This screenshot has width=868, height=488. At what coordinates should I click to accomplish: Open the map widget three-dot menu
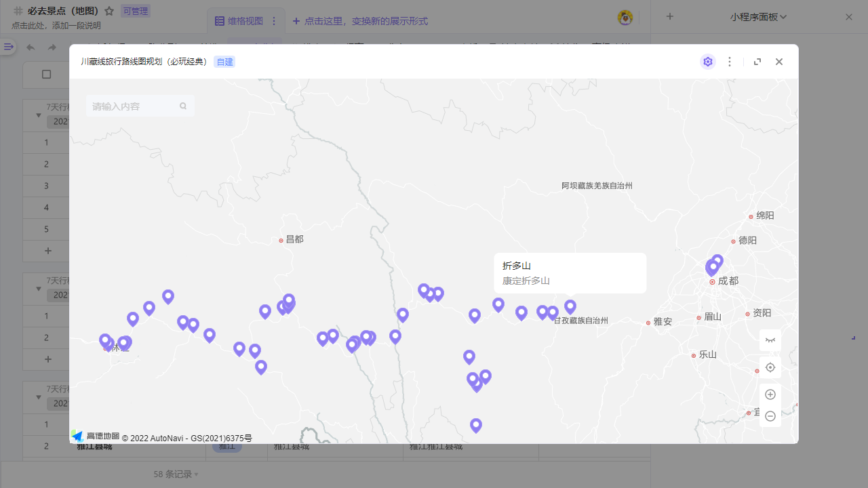click(730, 62)
